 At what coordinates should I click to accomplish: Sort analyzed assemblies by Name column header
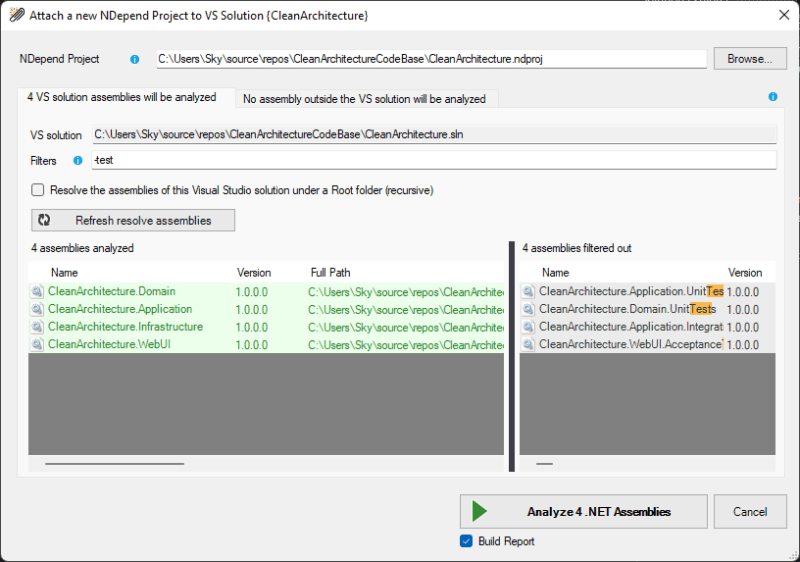pyautogui.click(x=64, y=273)
